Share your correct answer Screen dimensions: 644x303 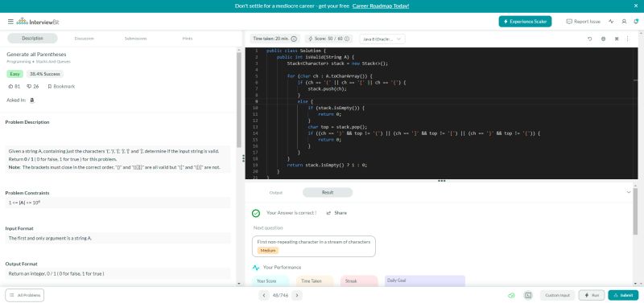pos(336,213)
